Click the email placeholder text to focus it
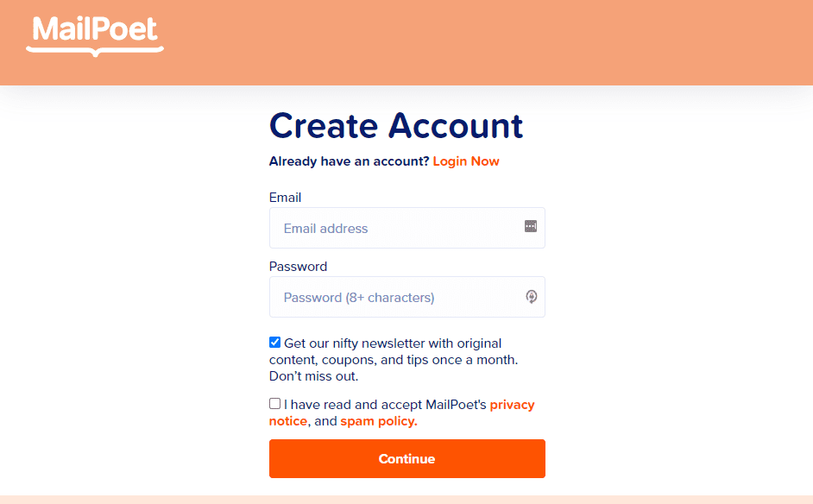The image size is (813, 504). [327, 228]
